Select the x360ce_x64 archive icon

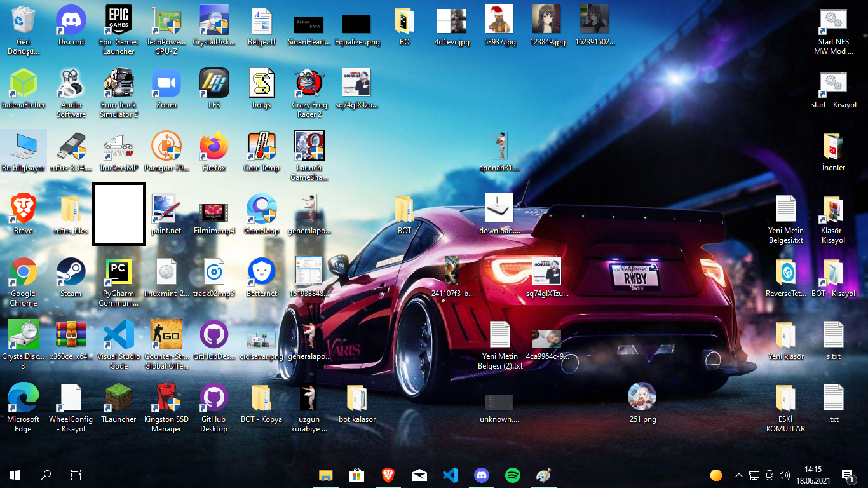tap(71, 341)
